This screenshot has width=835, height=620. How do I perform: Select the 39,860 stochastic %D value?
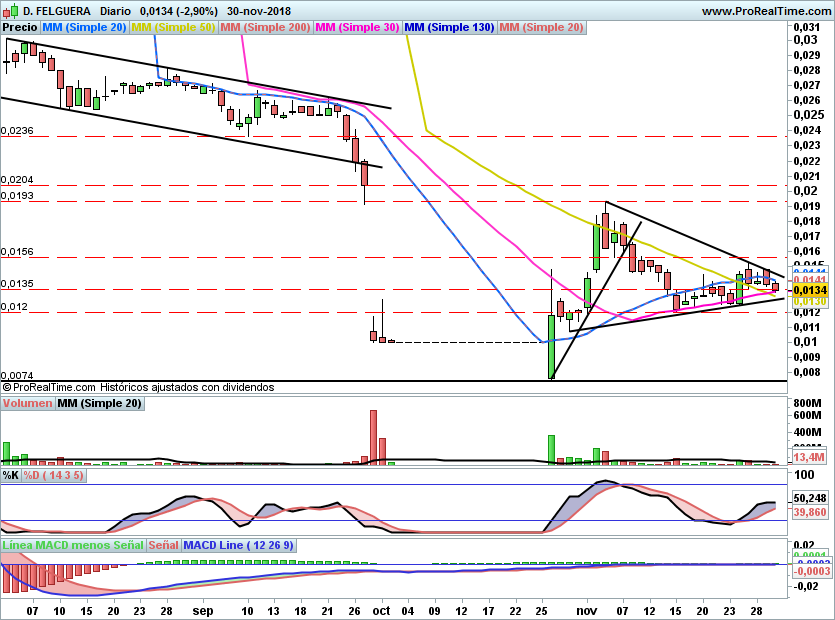(810, 512)
